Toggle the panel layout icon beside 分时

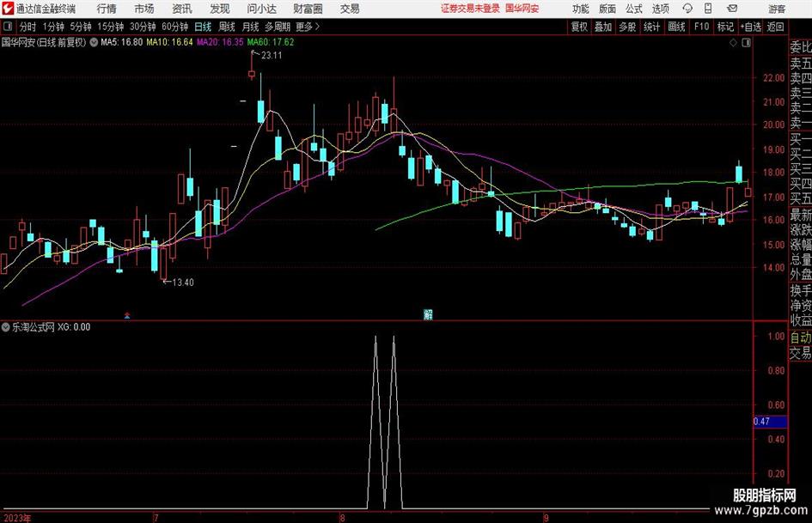pos(8,27)
